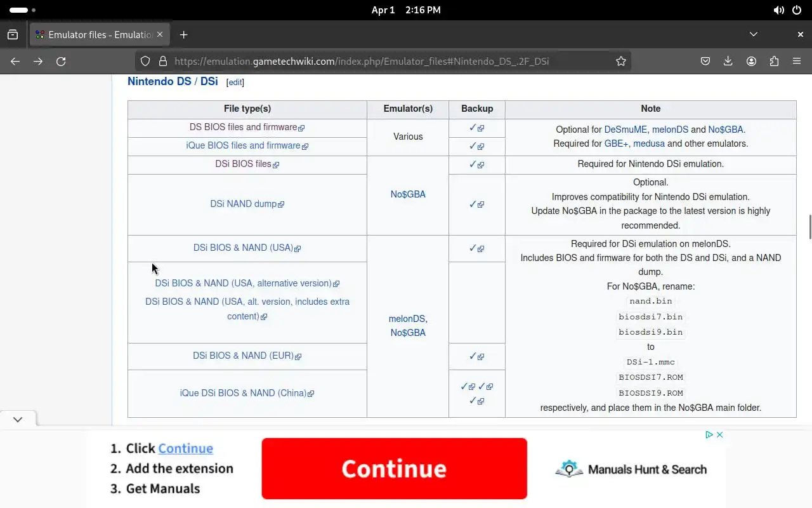Open GBE+ link in the Note column
812x508 pixels.
point(616,144)
